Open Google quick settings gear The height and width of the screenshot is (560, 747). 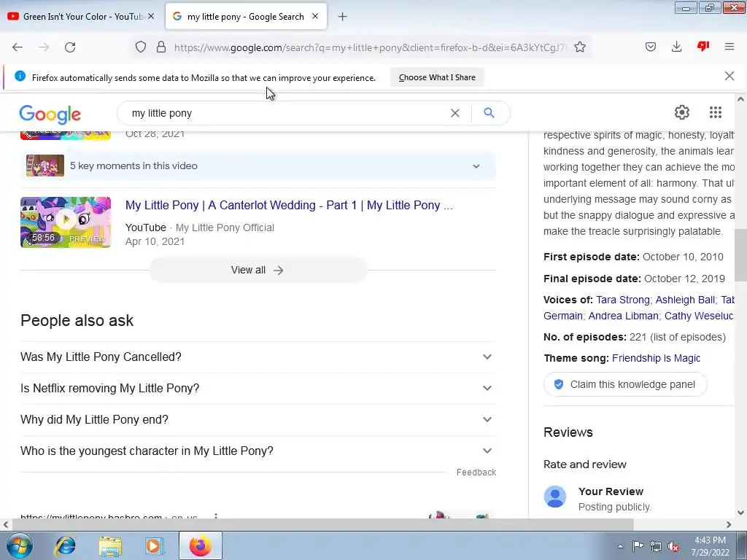click(682, 112)
